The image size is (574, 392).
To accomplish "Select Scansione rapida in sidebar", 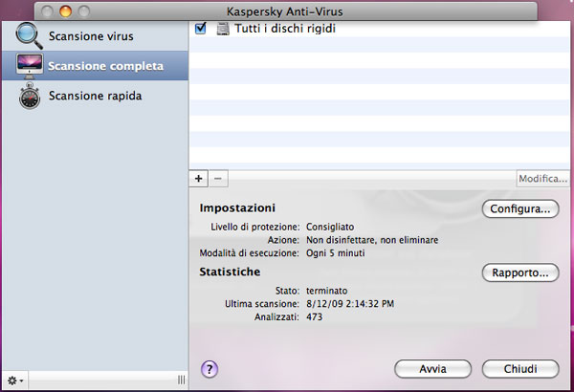I will (x=95, y=96).
